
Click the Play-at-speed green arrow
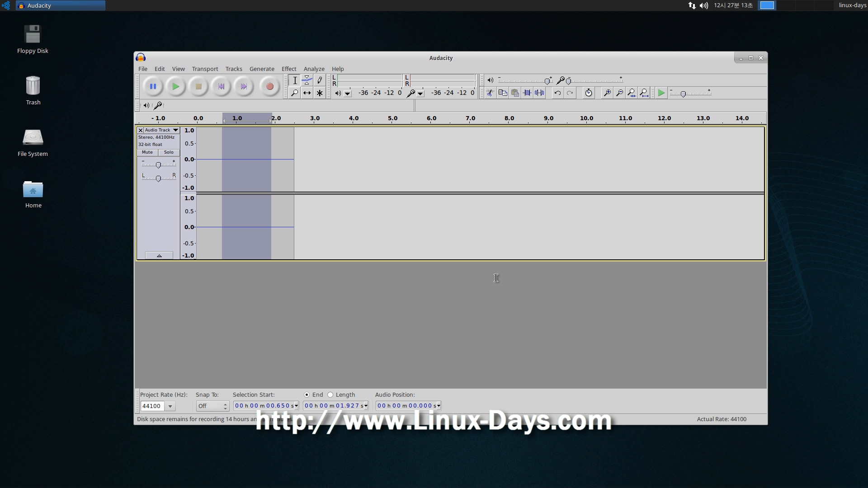[661, 93]
